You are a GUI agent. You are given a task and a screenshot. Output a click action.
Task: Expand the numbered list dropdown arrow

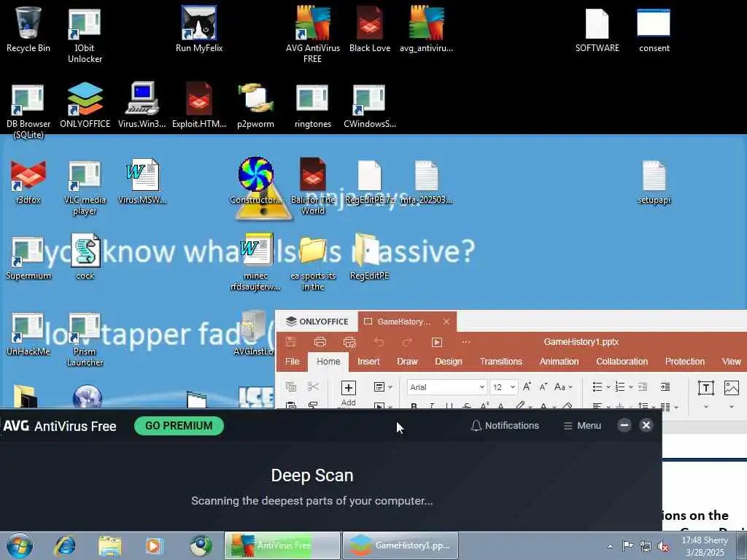[x=631, y=387]
